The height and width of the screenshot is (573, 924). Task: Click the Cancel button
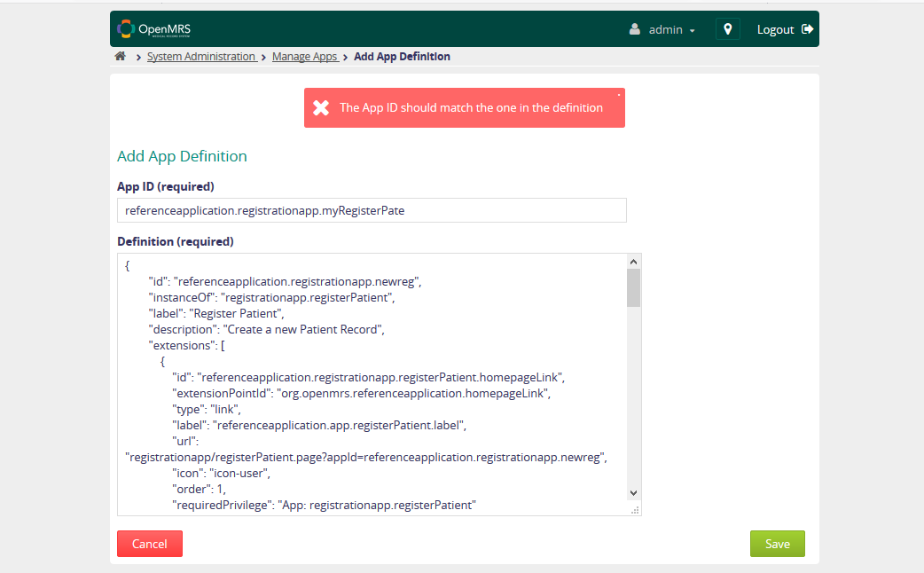click(150, 544)
